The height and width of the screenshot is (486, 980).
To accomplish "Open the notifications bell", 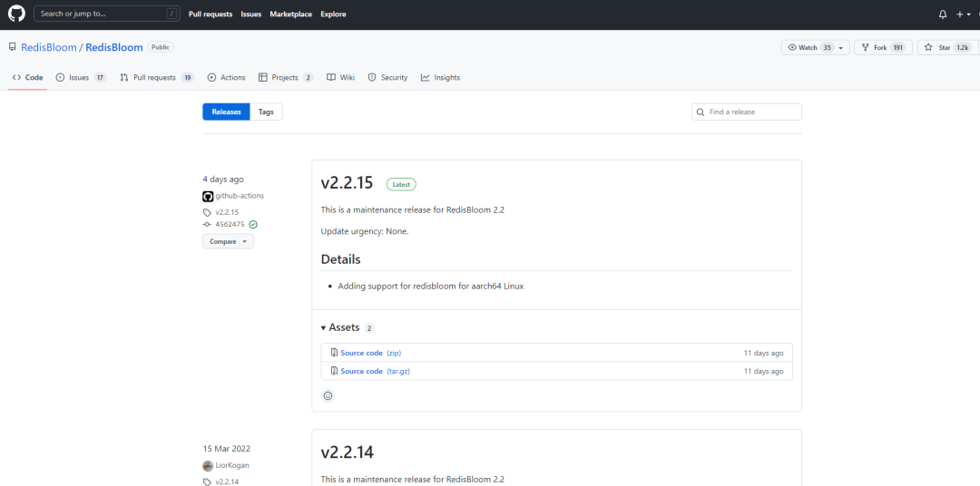I will (x=943, y=15).
